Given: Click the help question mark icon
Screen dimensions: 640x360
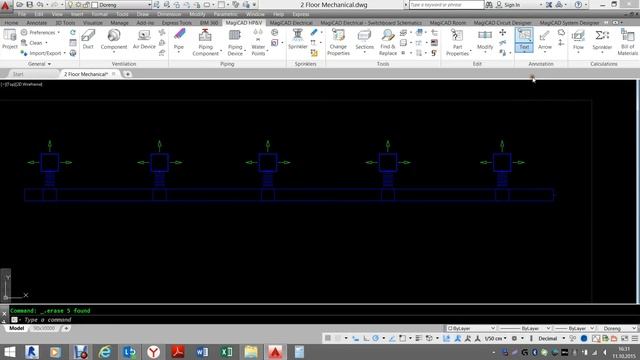Looking at the screenshot, I should (x=578, y=5).
